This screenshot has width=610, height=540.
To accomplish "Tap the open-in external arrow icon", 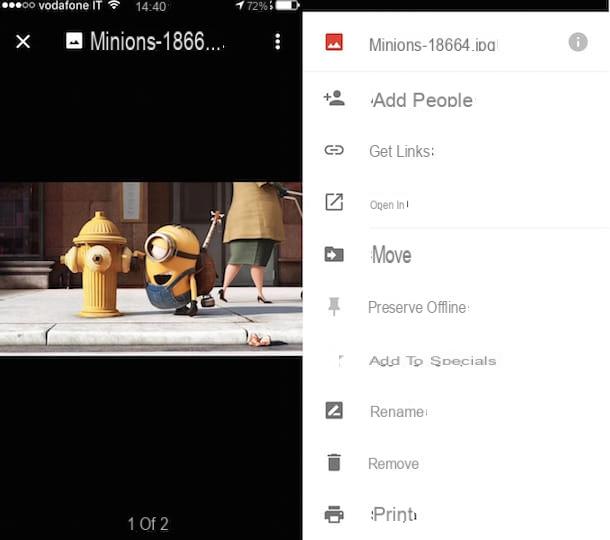I will pyautogui.click(x=334, y=202).
